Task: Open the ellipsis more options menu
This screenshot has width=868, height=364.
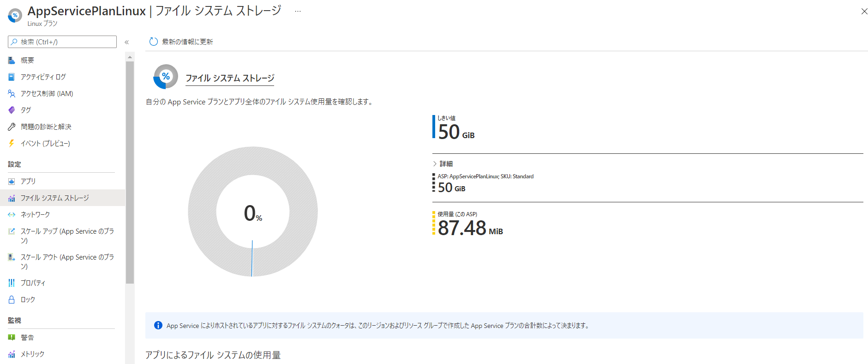Action: (x=298, y=11)
